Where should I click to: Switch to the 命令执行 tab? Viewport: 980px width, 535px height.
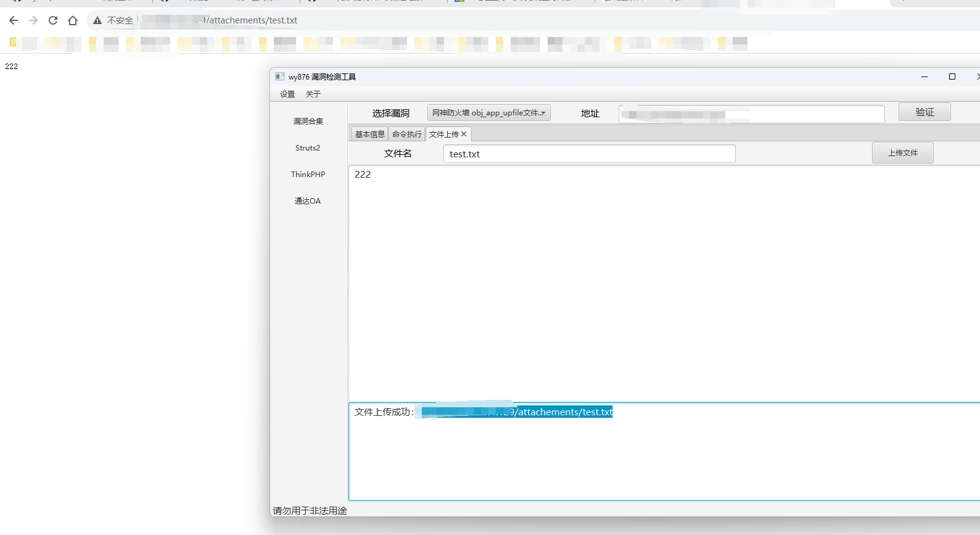point(407,134)
